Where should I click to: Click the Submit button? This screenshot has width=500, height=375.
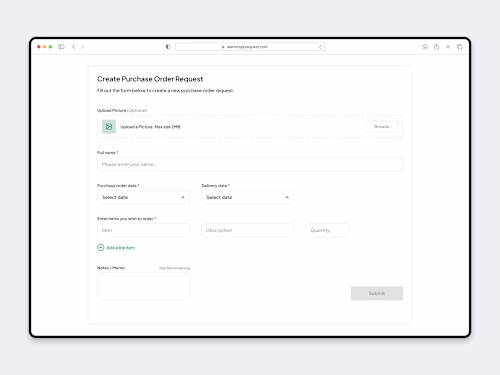click(377, 293)
